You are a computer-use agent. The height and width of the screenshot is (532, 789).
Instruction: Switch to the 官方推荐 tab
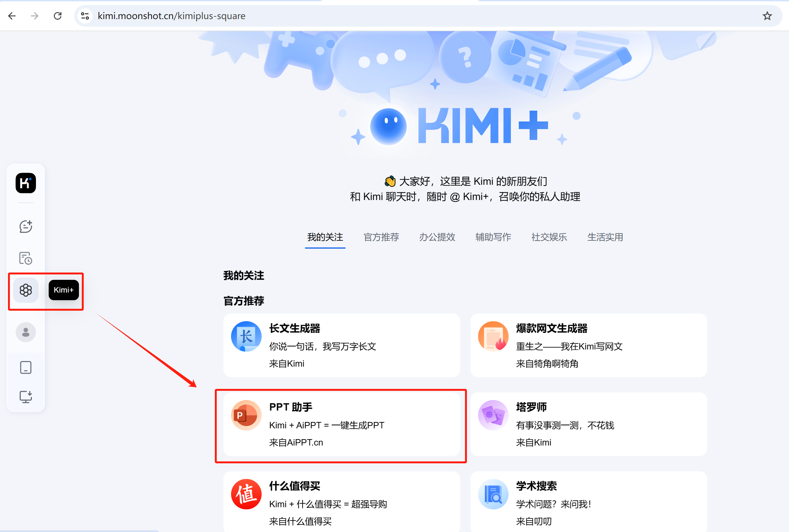click(381, 237)
